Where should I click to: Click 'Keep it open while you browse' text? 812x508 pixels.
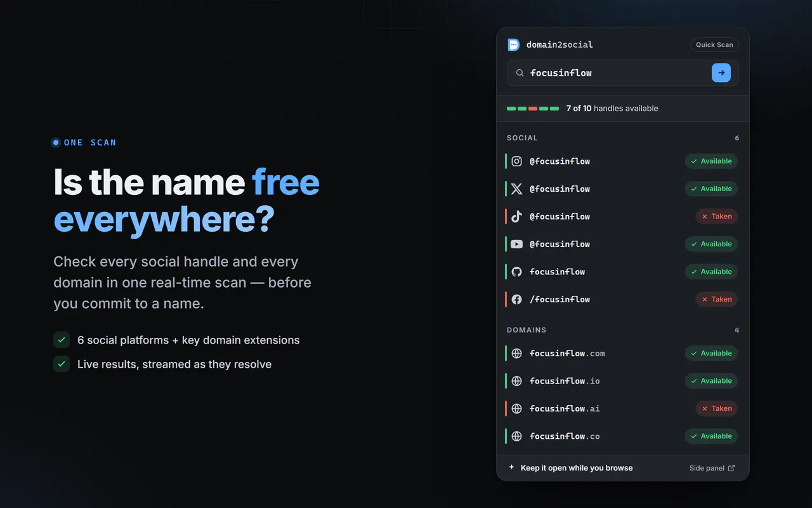point(577,468)
